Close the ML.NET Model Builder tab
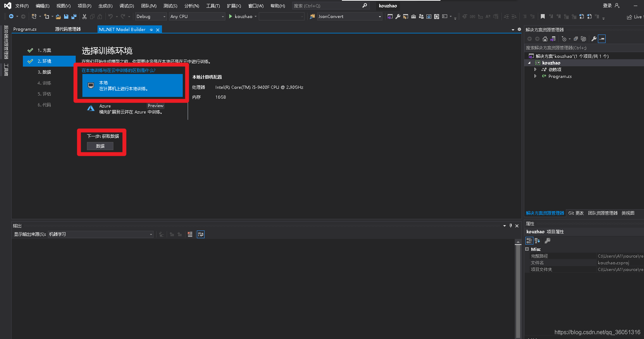644x339 pixels. (x=158, y=30)
